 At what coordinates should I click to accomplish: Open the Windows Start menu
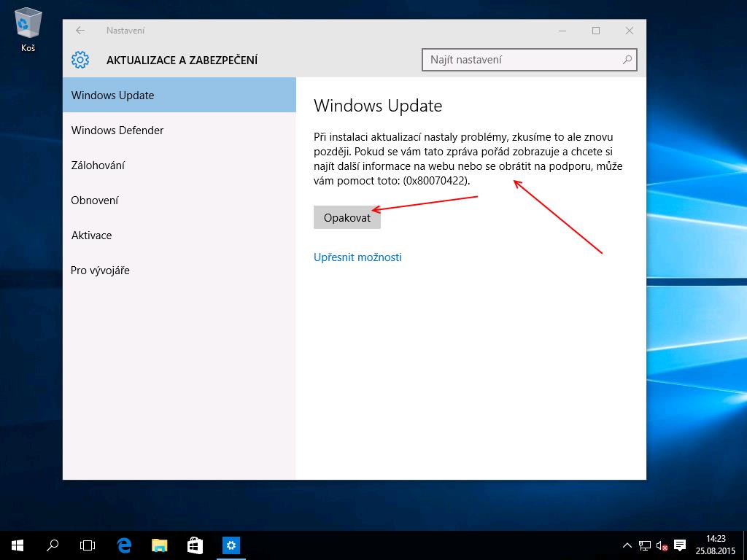[18, 545]
